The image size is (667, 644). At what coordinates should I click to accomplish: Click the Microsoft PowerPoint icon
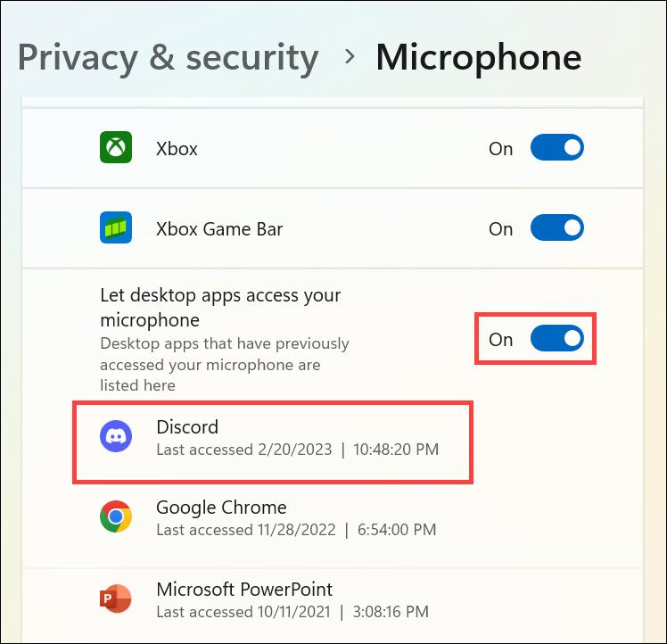[116, 599]
